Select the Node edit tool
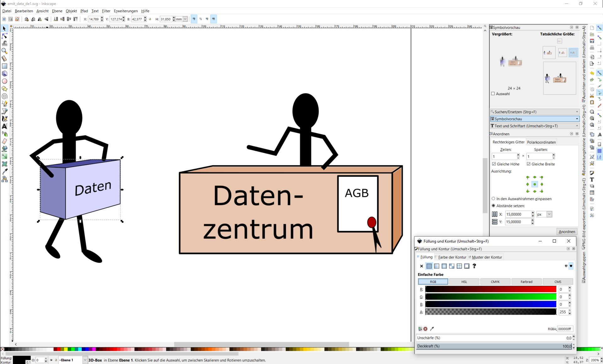603x364 pixels. 4,36
